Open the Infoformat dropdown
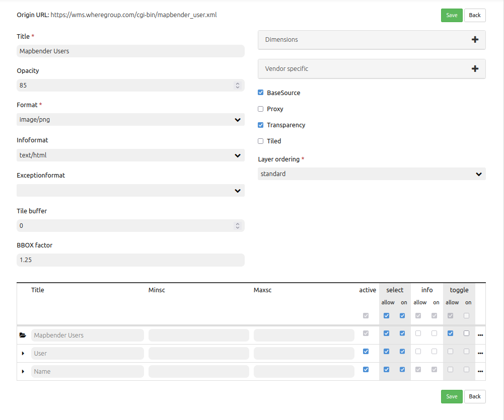Viewport: 504px width, 420px height. point(130,155)
